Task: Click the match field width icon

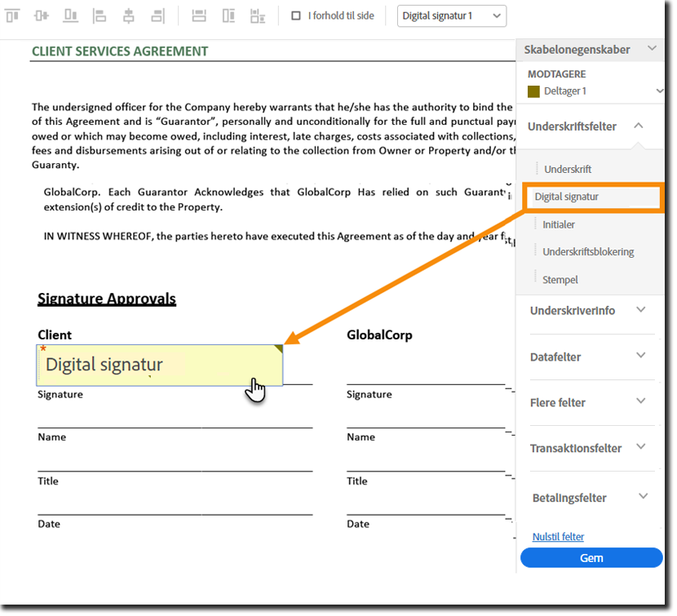Action: pos(198,16)
